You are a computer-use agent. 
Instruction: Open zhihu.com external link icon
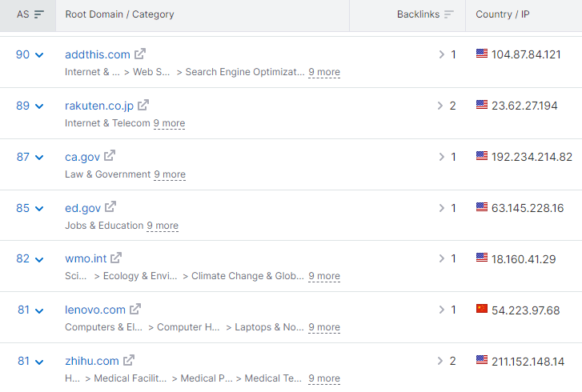[129, 360]
